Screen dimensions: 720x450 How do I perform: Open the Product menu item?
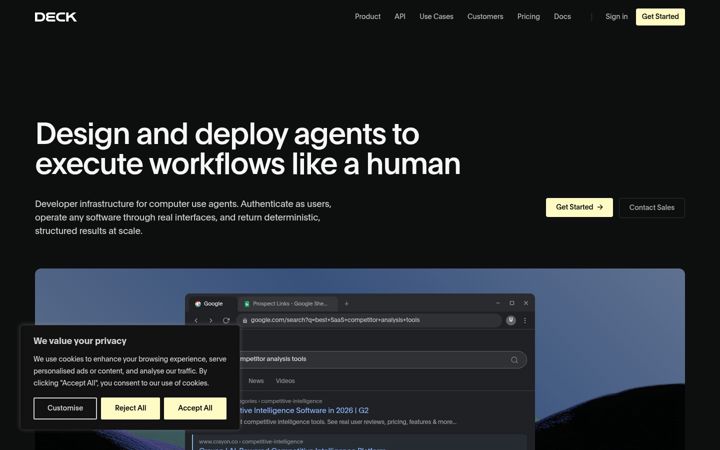[367, 17]
